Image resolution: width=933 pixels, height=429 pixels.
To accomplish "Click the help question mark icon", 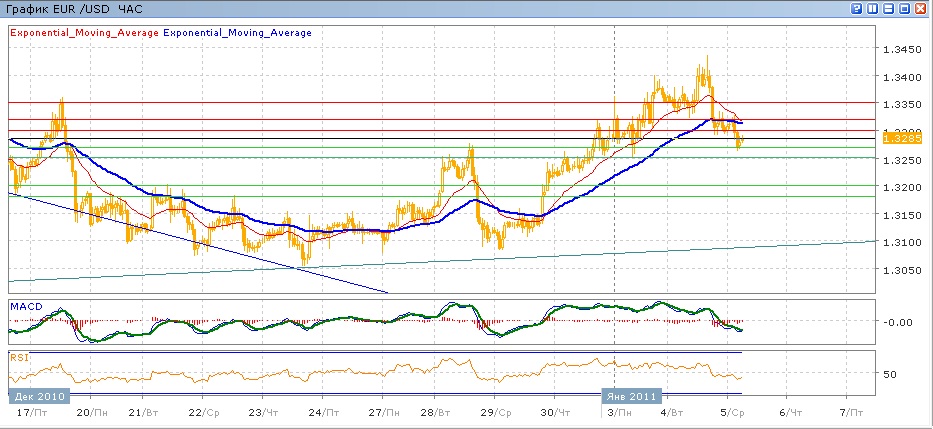I will (857, 8).
